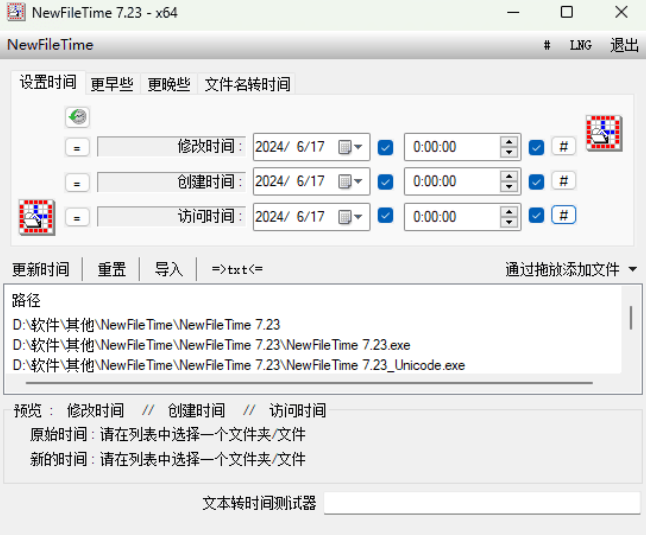Click the # button on 访问时间 row
The width and height of the screenshot is (646, 535).
[x=563, y=215]
